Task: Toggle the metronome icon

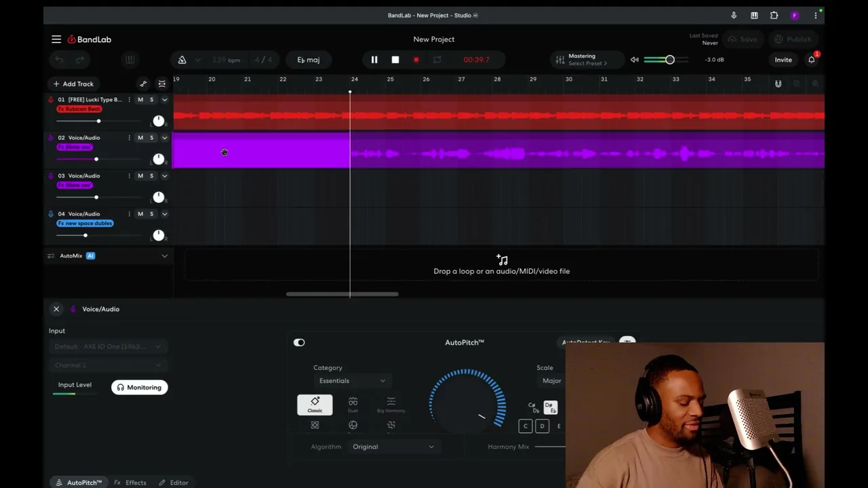Action: 182,60
